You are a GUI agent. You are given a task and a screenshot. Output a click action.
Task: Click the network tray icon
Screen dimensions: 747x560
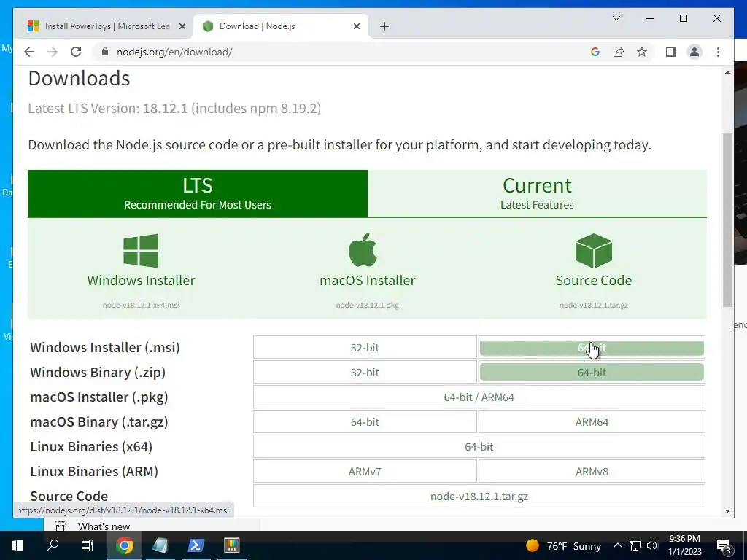[635, 545]
